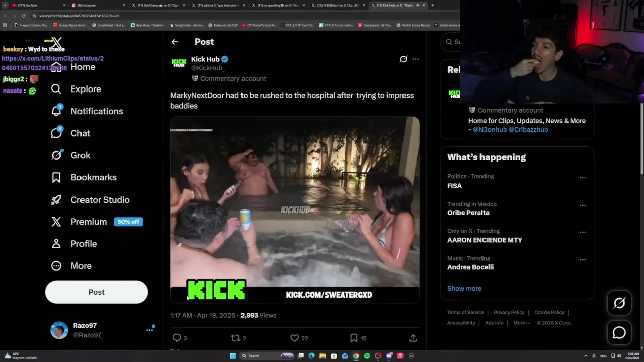Open floating Grok button at bottom right

click(x=619, y=303)
